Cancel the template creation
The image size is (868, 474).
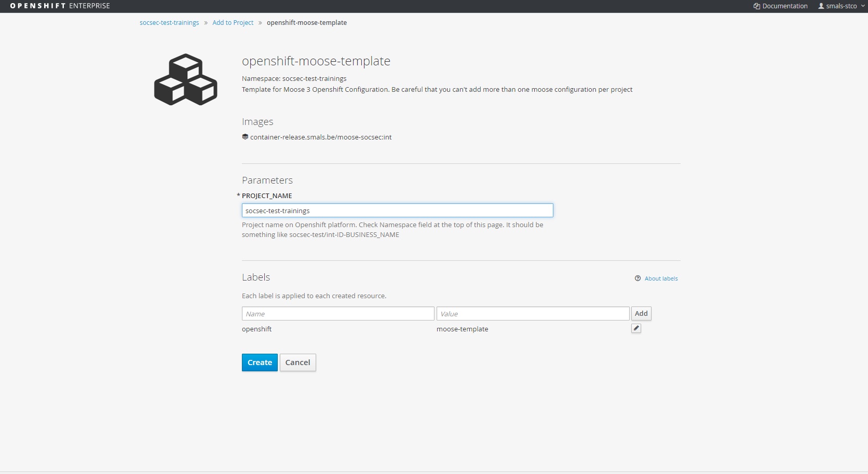tap(297, 363)
